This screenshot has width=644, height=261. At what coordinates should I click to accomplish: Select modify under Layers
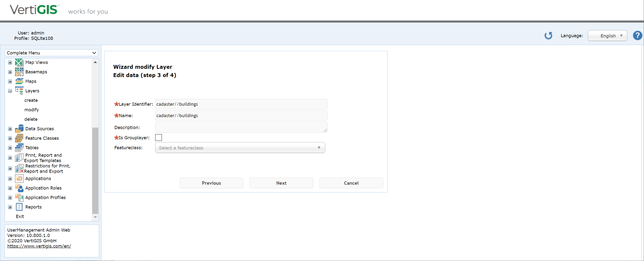coord(32,110)
